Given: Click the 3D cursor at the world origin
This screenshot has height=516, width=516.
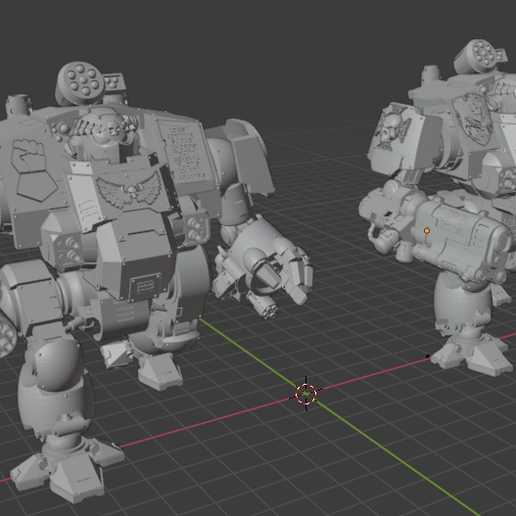Looking at the screenshot, I should [x=306, y=394].
